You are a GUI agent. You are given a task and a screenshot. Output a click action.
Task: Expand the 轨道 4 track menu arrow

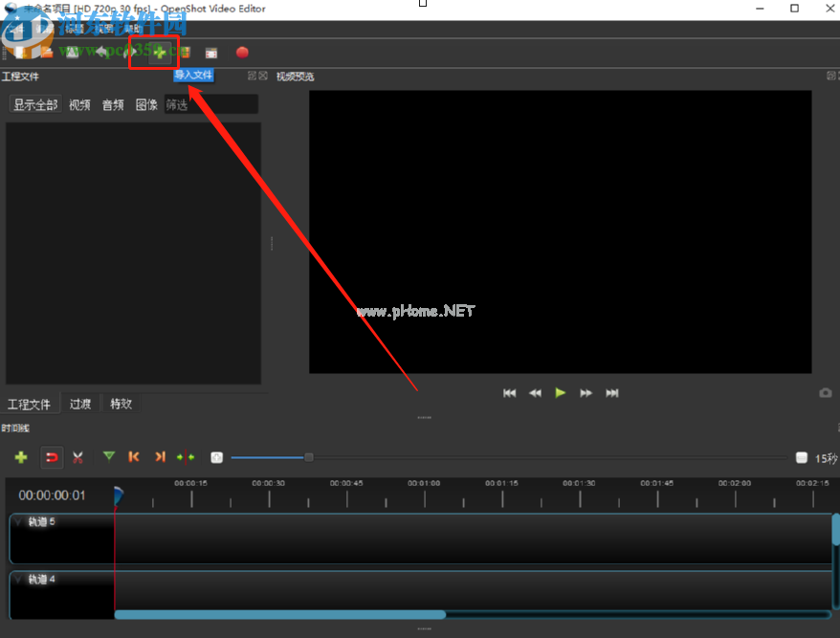[18, 580]
